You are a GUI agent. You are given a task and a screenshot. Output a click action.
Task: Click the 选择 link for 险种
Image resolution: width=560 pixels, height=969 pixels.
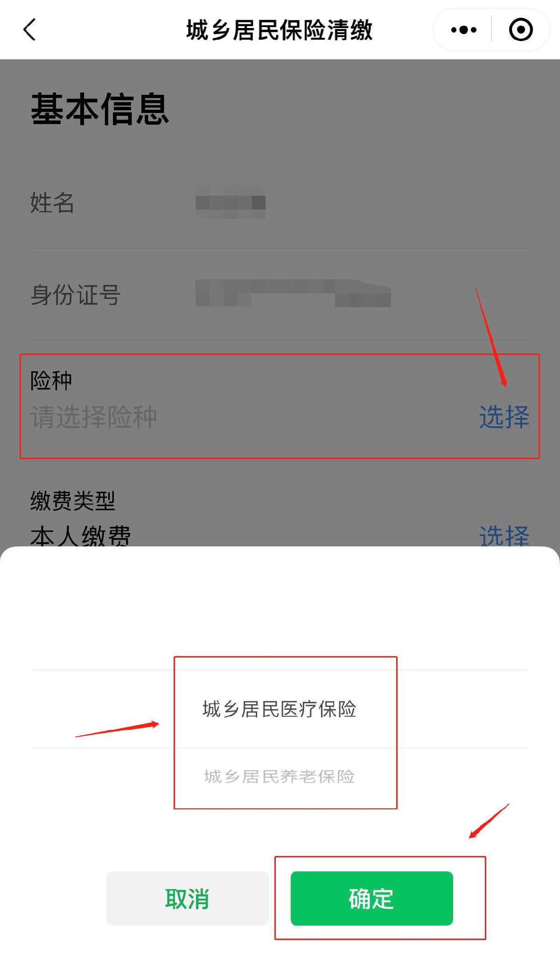point(504,417)
